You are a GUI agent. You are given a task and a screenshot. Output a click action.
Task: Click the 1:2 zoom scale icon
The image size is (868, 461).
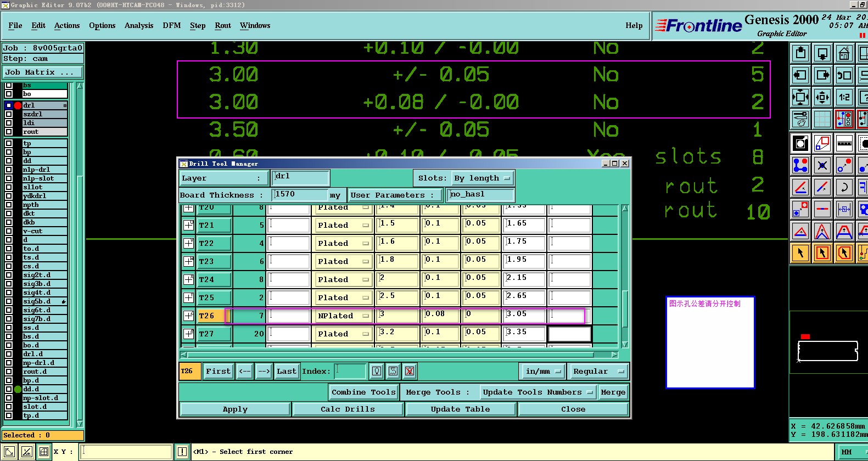click(844, 97)
